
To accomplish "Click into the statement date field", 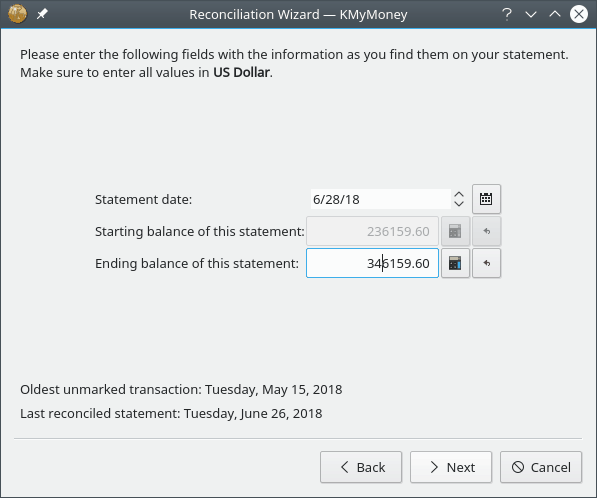I will (x=381, y=199).
